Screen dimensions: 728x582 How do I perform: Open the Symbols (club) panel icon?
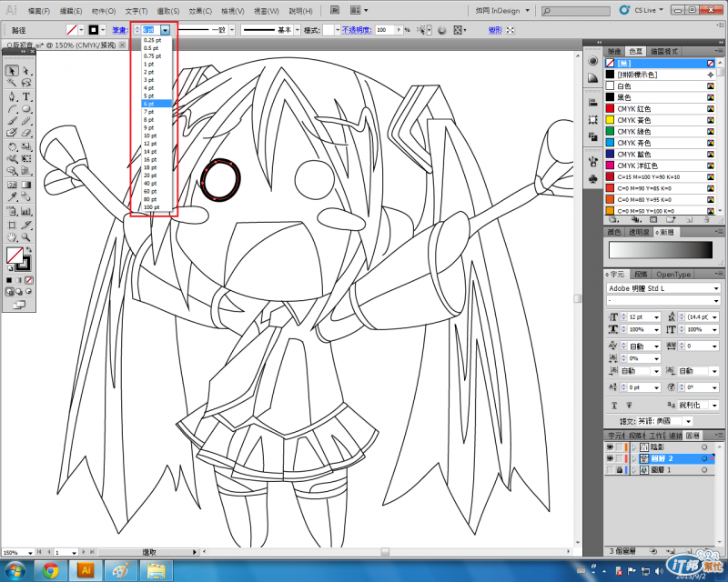(x=593, y=178)
